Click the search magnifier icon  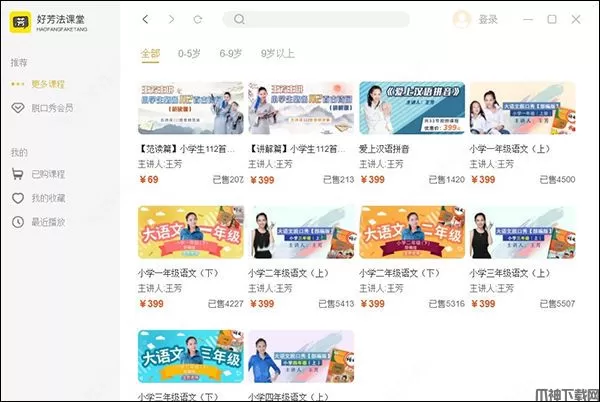[x=239, y=19]
